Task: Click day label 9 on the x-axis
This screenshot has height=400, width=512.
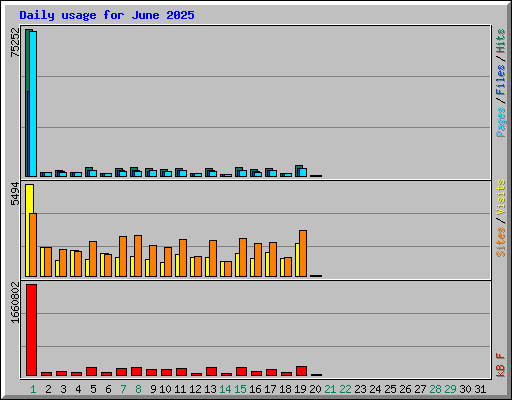Action: [x=153, y=389]
